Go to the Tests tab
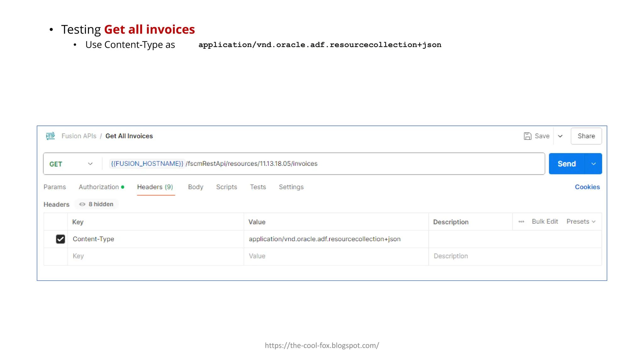Screen dimensions: 644x362 (x=258, y=187)
